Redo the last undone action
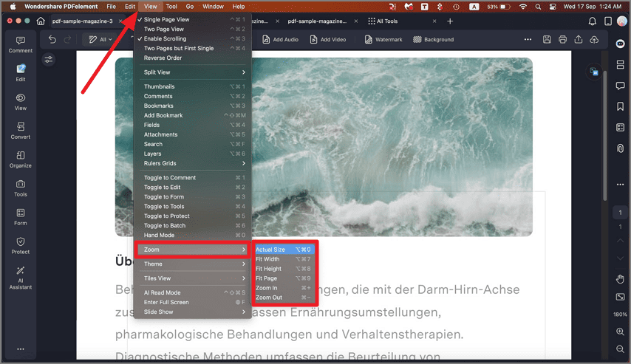This screenshot has width=631, height=364. pyautogui.click(x=68, y=39)
